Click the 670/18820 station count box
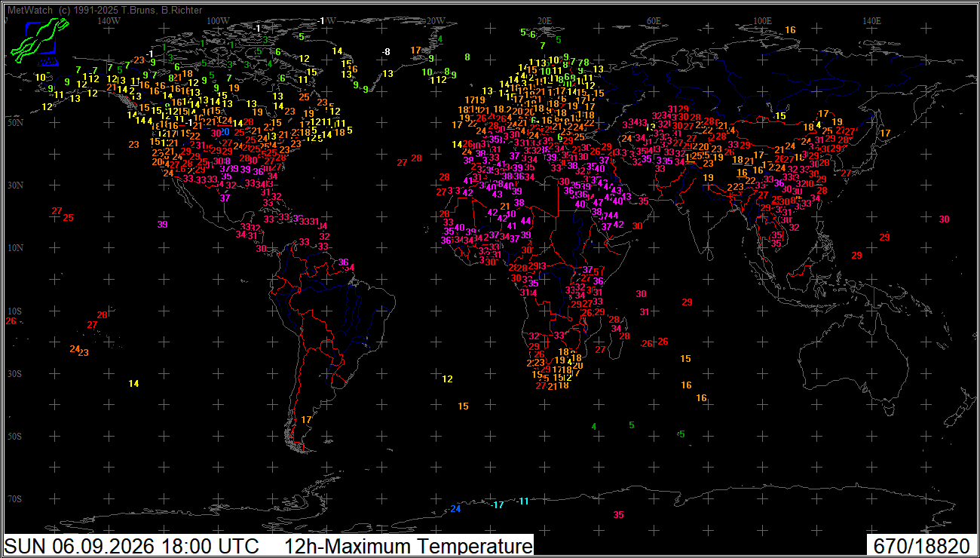This screenshot has height=558, width=980. tap(921, 546)
